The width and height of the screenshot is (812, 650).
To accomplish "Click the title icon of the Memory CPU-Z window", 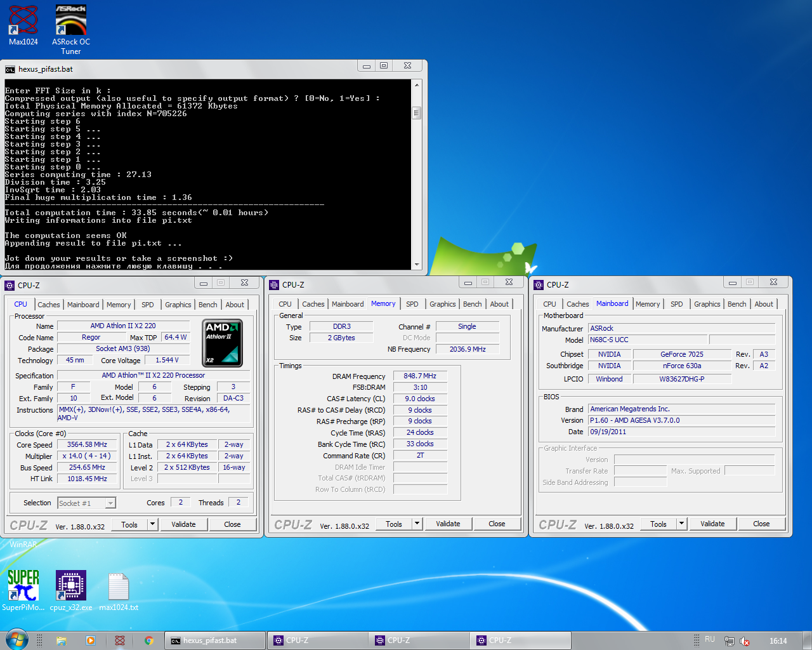I will pos(274,285).
